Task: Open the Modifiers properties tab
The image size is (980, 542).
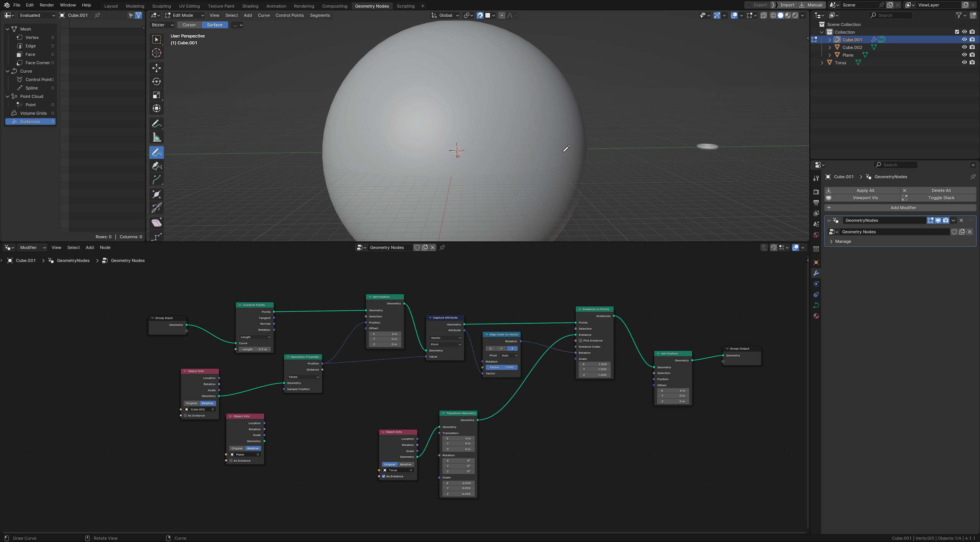Action: coord(816,273)
